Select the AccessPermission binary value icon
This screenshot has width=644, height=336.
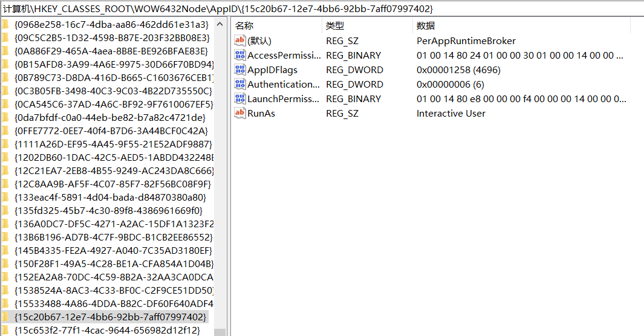click(240, 56)
